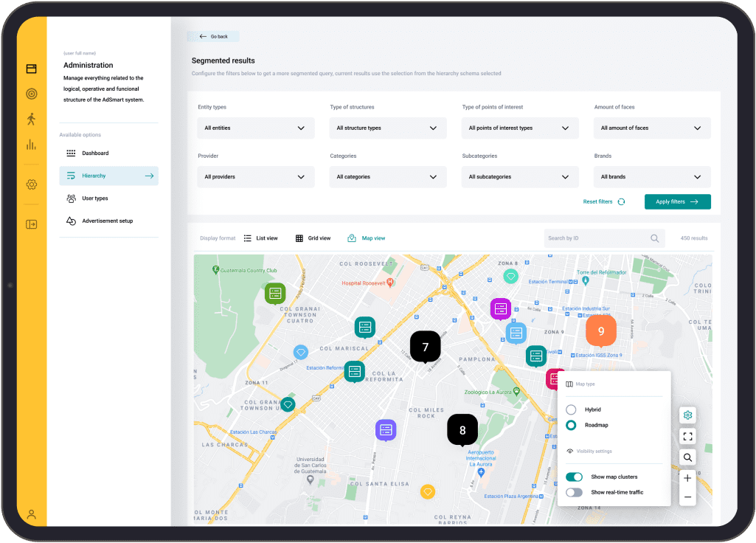Zoom in on the map
This screenshot has width=756, height=543.
point(687,477)
